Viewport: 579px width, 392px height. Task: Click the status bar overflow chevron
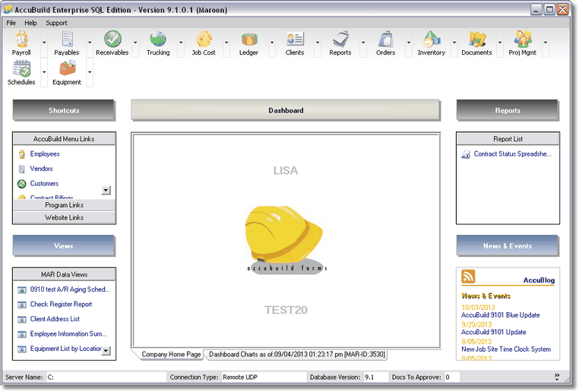coord(557,377)
